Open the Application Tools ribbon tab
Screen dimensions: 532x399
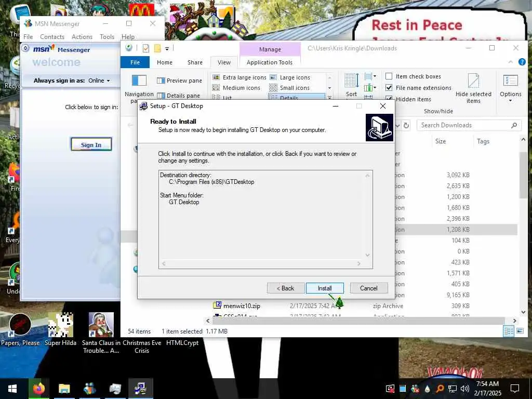point(270,62)
